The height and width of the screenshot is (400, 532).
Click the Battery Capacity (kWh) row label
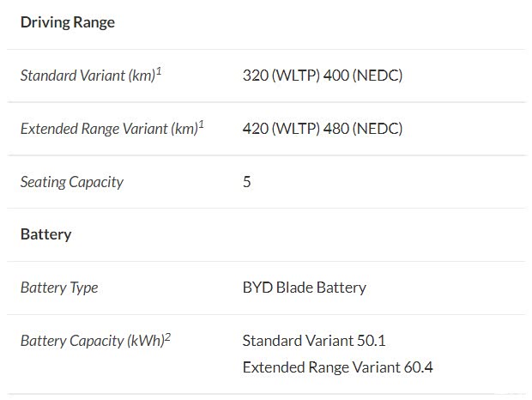click(92, 341)
